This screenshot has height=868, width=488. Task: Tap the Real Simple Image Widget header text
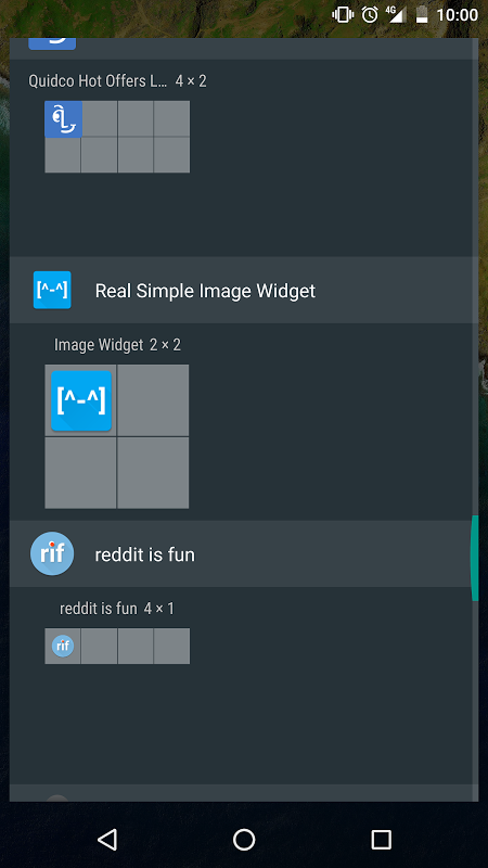tap(205, 291)
